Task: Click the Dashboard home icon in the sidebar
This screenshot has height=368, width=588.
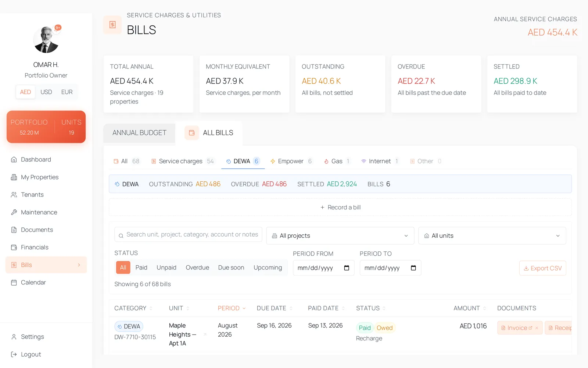Action: click(14, 159)
